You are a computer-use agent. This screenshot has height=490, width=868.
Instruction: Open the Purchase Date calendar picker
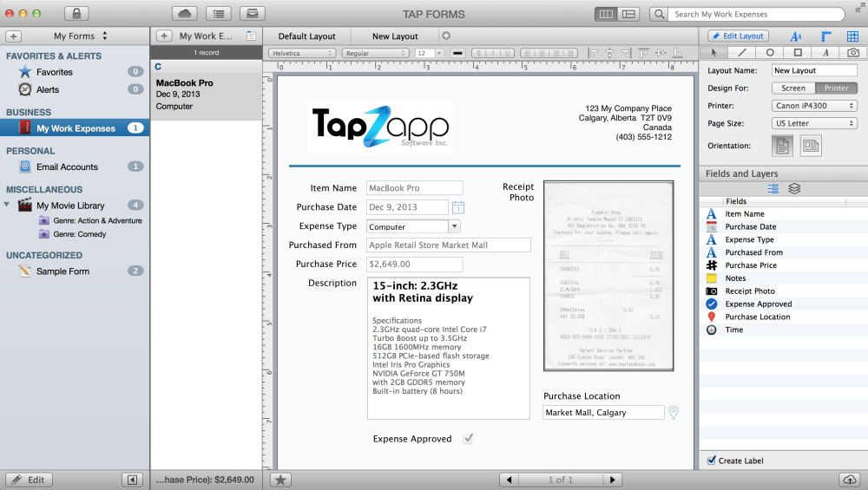[457, 207]
